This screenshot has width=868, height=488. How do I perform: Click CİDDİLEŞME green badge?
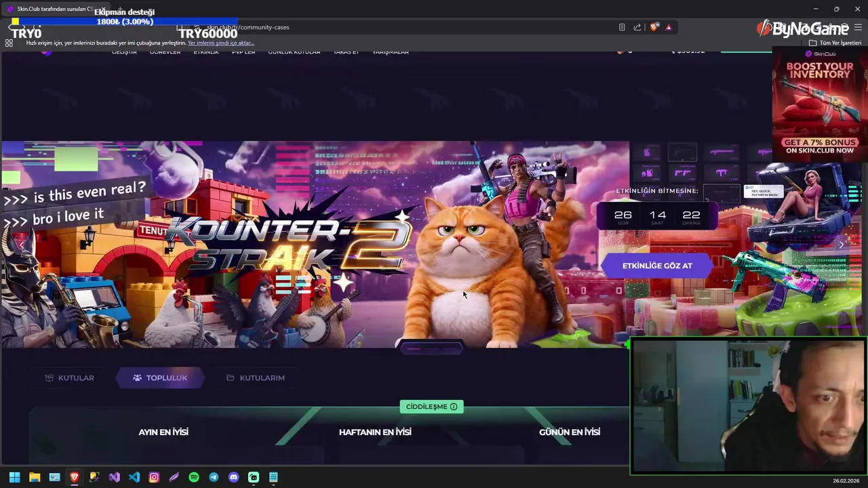[x=431, y=407]
